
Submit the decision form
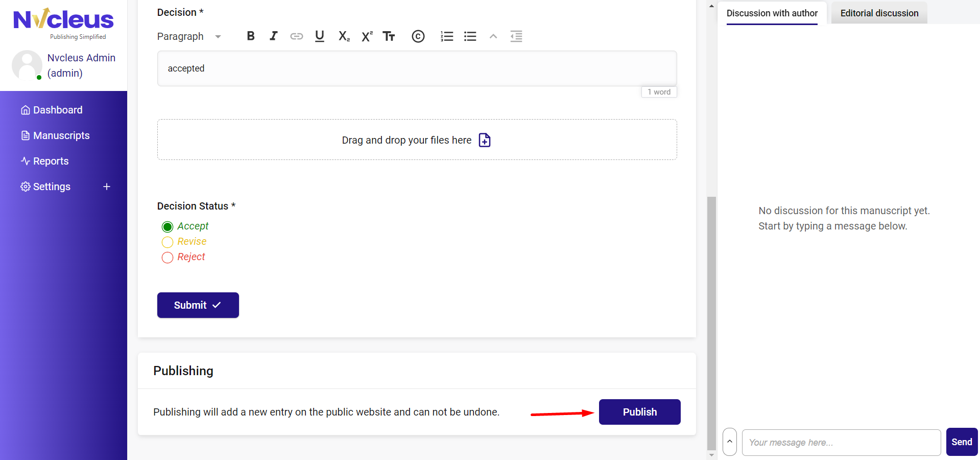click(x=198, y=305)
